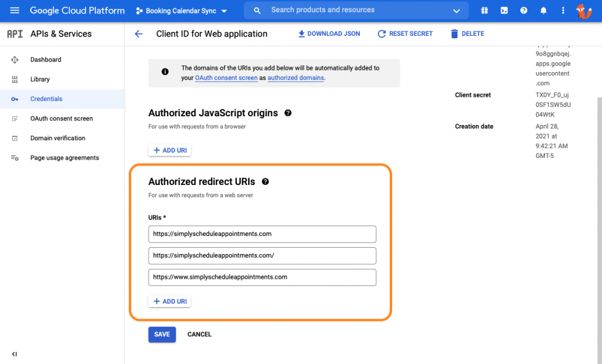Collapse the left sidebar panel

click(x=15, y=354)
